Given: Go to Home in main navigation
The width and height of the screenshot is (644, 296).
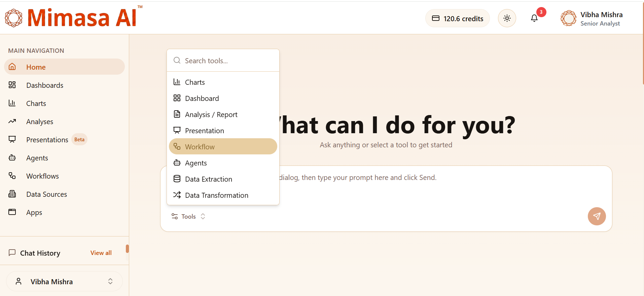Looking at the screenshot, I should [64, 67].
